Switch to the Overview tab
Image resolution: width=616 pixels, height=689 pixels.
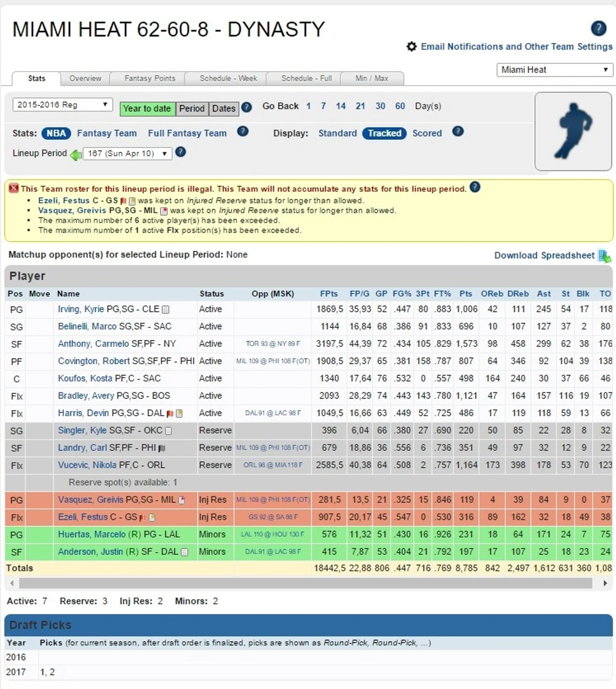coord(85,79)
